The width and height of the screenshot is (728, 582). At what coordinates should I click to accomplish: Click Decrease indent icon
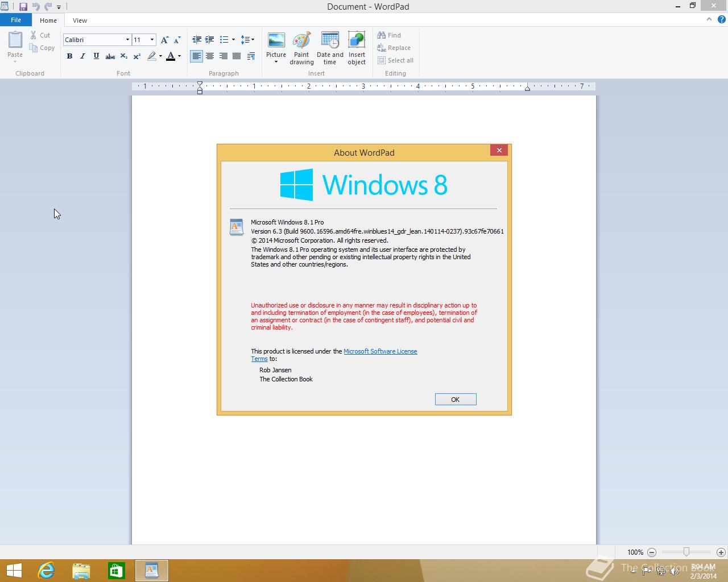[197, 40]
